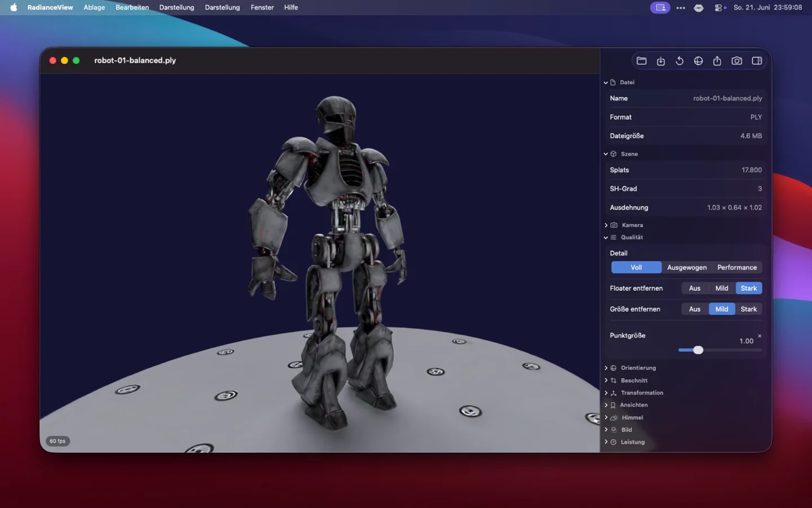Screen dimensions: 812x508
Task: Set Detail to Voll
Action: point(636,268)
